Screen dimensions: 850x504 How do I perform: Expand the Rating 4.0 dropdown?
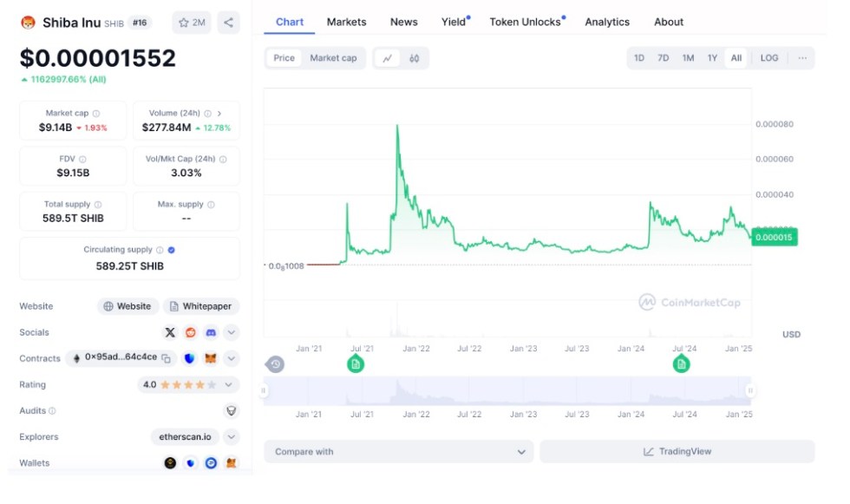point(229,384)
